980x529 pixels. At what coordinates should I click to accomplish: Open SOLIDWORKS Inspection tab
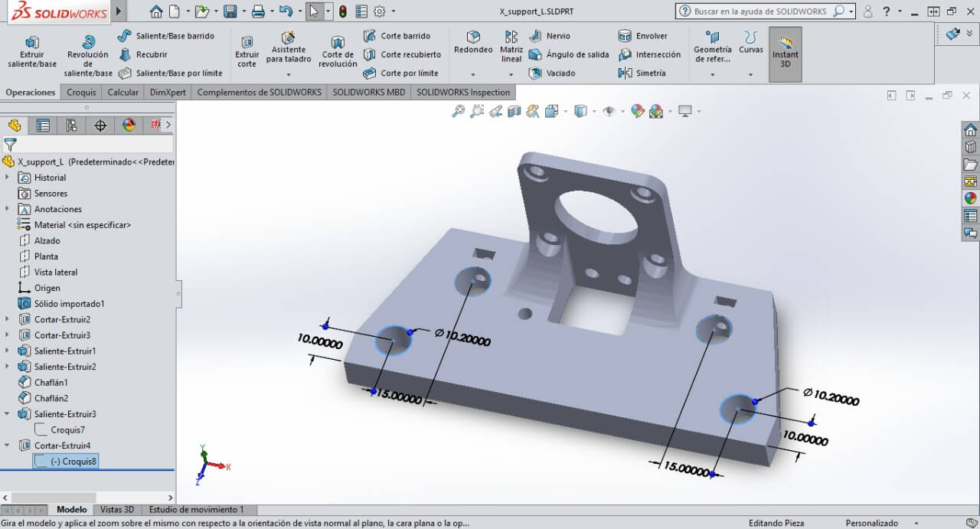pos(463,92)
